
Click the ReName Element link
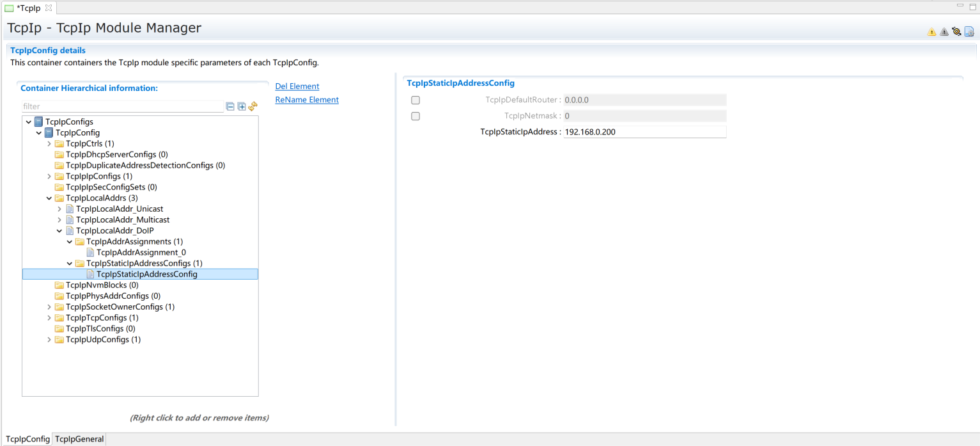click(307, 100)
